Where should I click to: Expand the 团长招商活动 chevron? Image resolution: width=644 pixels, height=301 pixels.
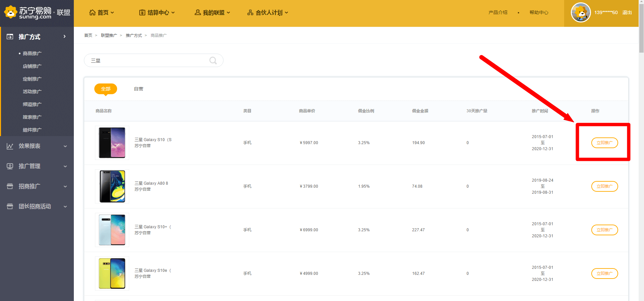[65, 206]
